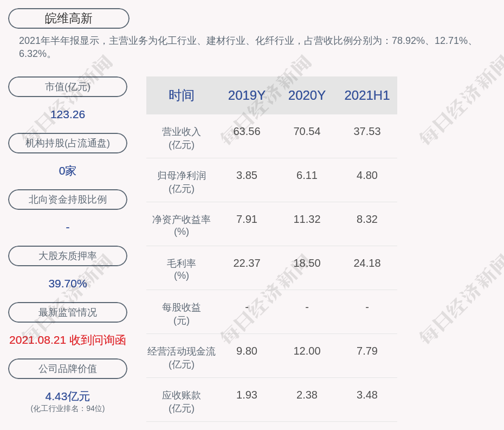Click the 4.43亿元 brand value figure
The image size is (504, 430).
68,396
